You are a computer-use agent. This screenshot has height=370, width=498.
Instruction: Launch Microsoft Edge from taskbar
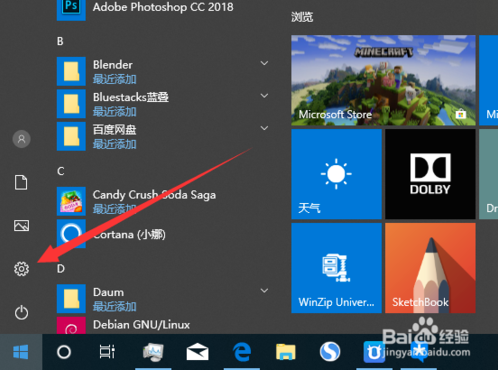(242, 352)
